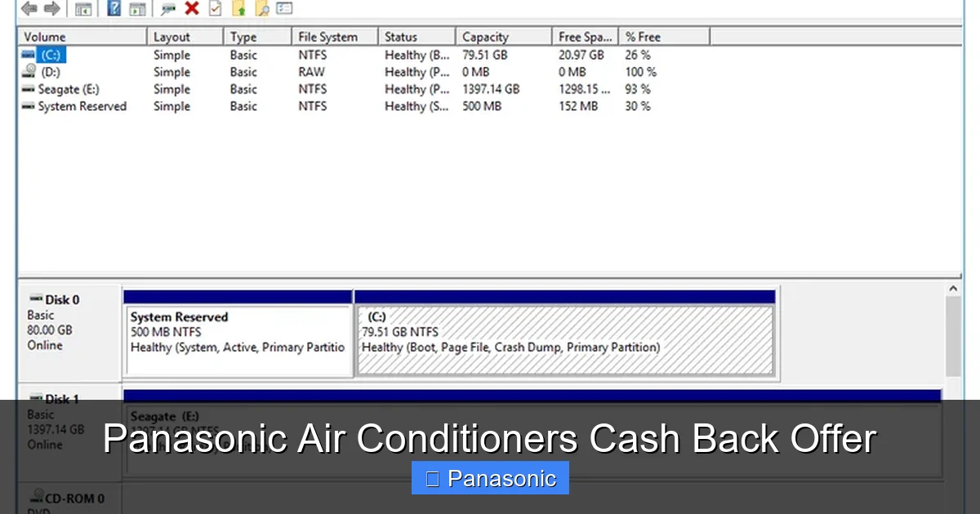Click the RAW file system cell
This screenshot has height=514, width=980.
click(x=311, y=72)
